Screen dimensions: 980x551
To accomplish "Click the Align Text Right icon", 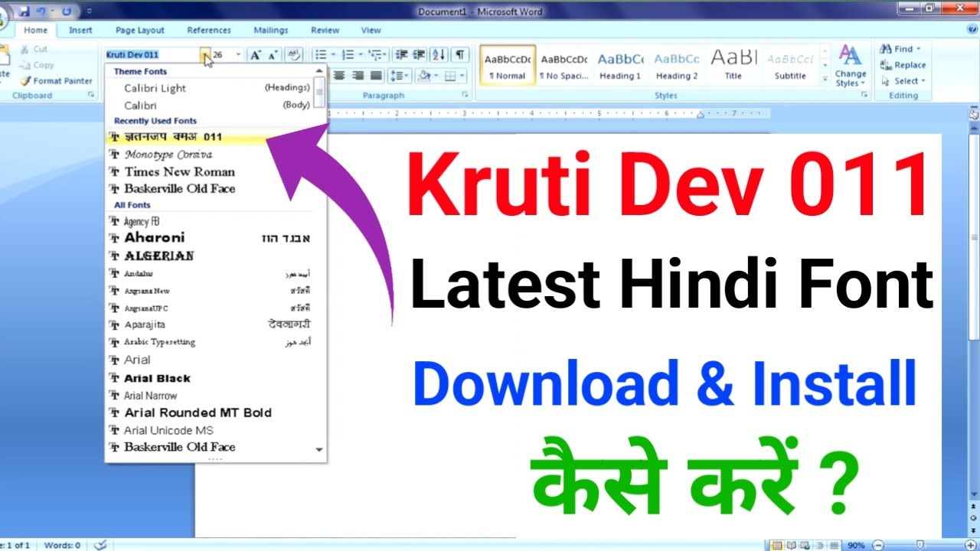I will [358, 76].
